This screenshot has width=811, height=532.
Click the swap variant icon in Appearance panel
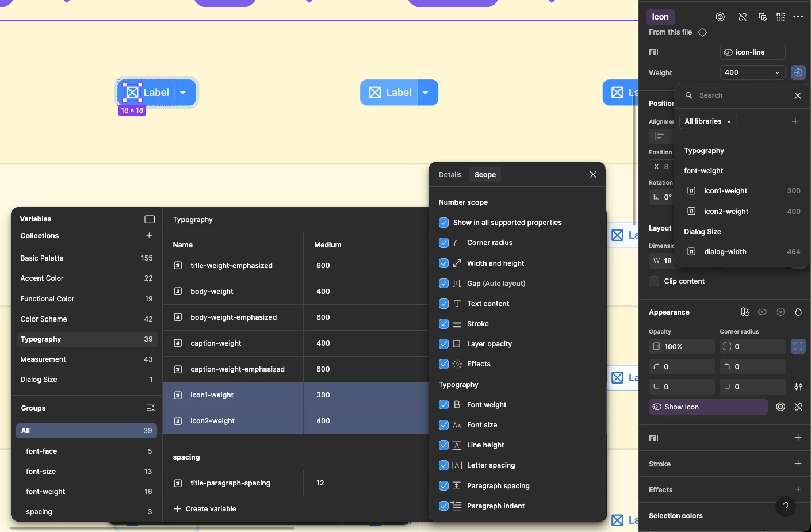pyautogui.click(x=745, y=312)
